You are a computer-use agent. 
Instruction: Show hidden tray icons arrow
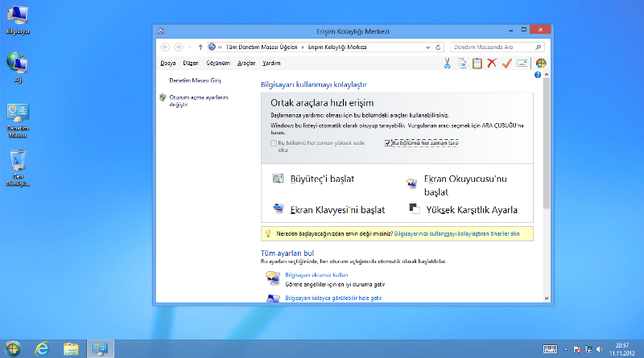tap(566, 349)
